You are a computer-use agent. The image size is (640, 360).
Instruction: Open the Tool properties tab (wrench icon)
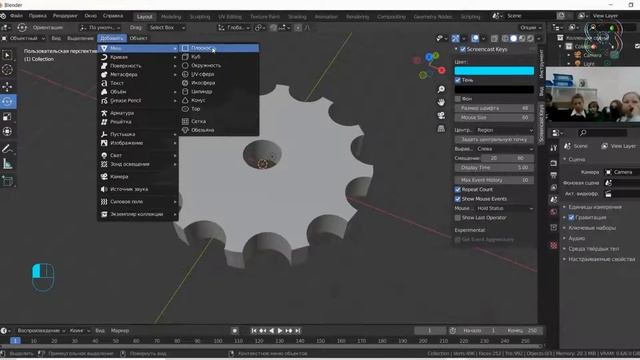tap(553, 148)
